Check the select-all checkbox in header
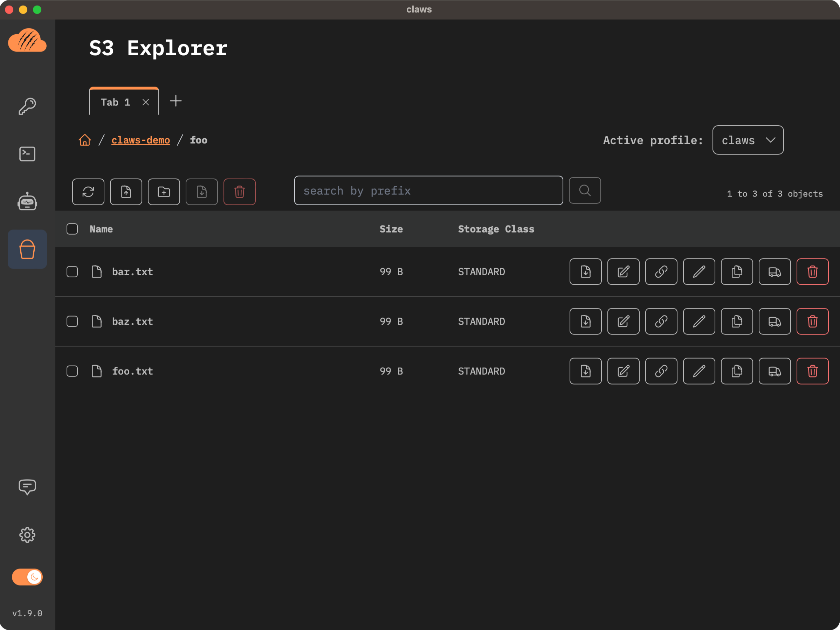This screenshot has height=630, width=840. click(72, 229)
